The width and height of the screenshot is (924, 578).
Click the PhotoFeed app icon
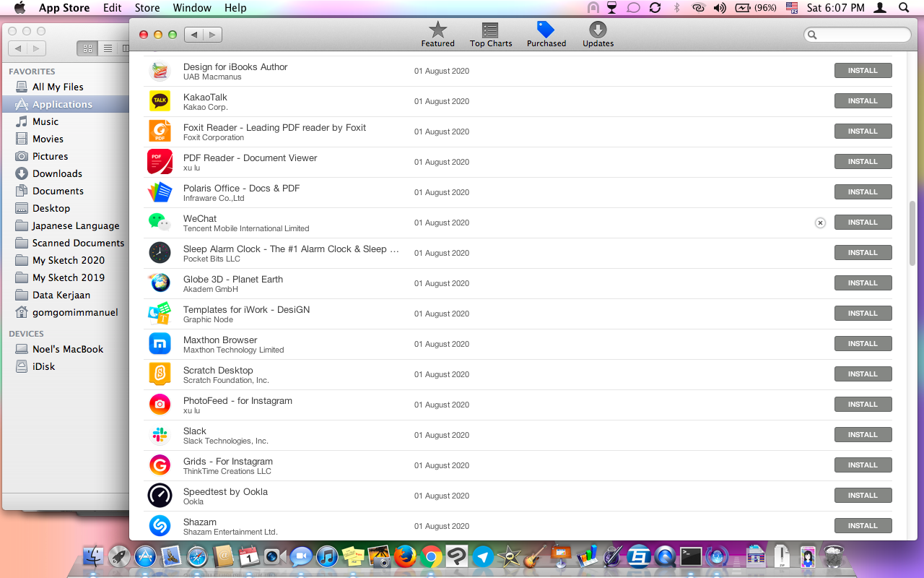160,405
